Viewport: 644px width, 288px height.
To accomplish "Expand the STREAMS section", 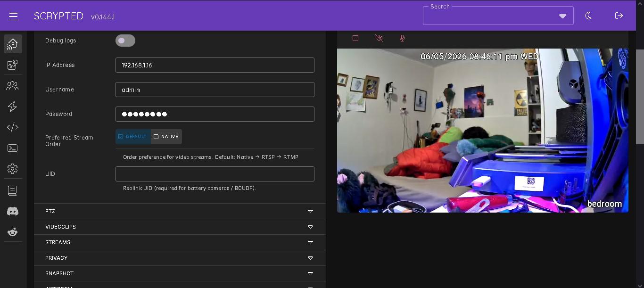I will point(180,242).
